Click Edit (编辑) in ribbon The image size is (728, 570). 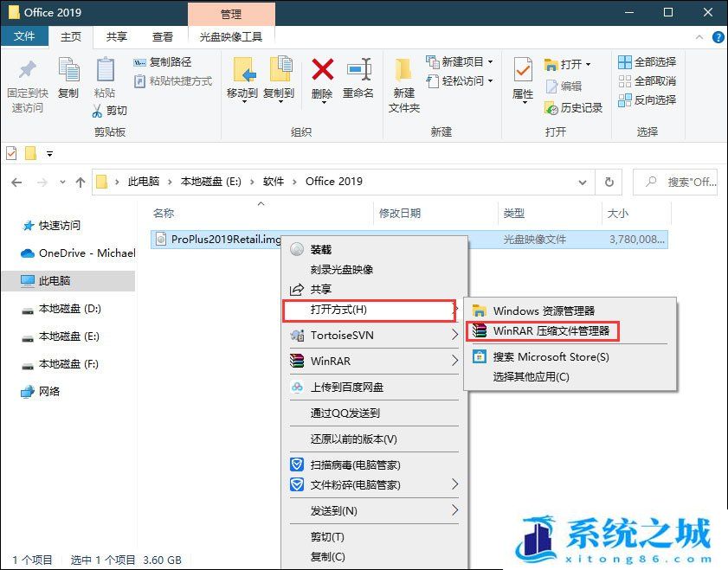tap(564, 86)
